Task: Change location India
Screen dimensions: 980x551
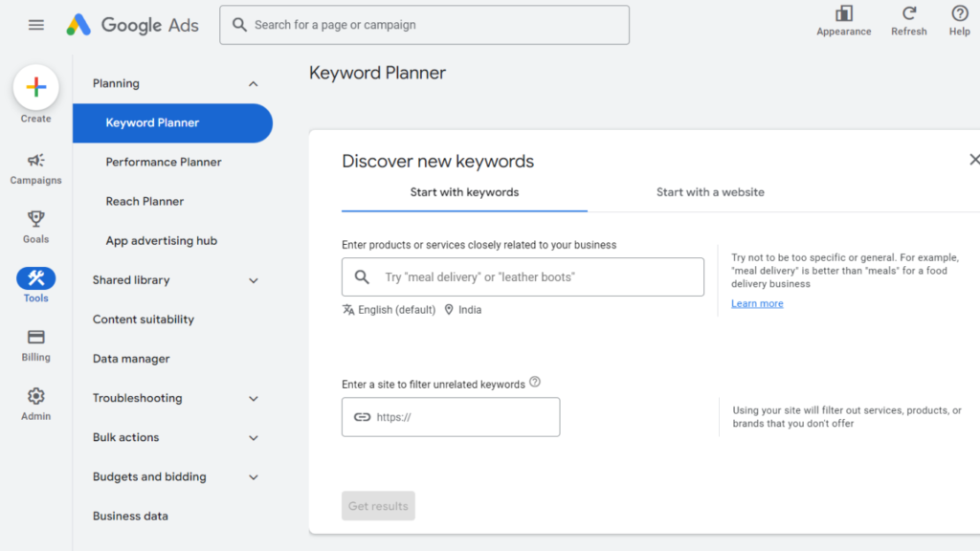Action: pyautogui.click(x=463, y=310)
